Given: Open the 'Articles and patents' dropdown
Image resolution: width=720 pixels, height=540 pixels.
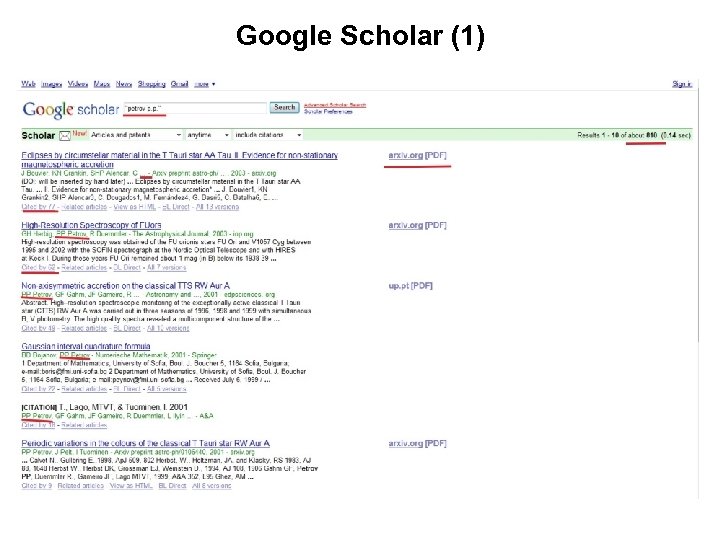Looking at the screenshot, I should pos(135,134).
